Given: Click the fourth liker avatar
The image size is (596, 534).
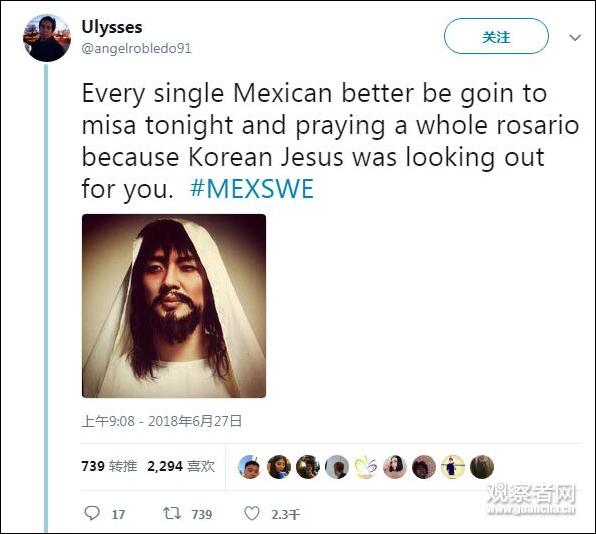Looking at the screenshot, I should pyautogui.click(x=337, y=467).
